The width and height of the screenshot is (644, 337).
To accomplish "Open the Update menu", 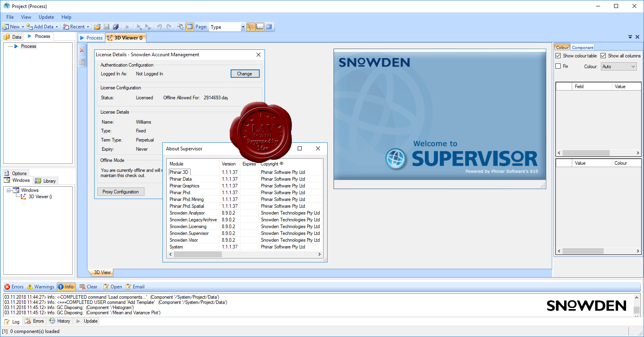I will point(46,17).
